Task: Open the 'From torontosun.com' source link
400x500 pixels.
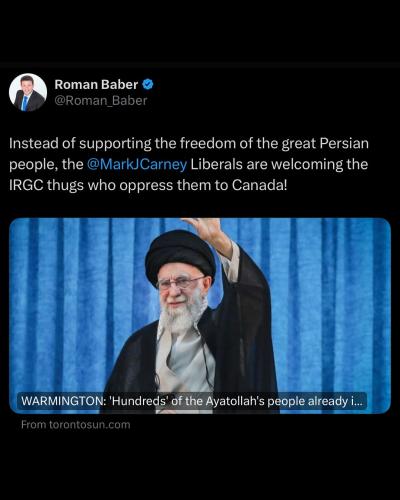Action: tap(76, 425)
